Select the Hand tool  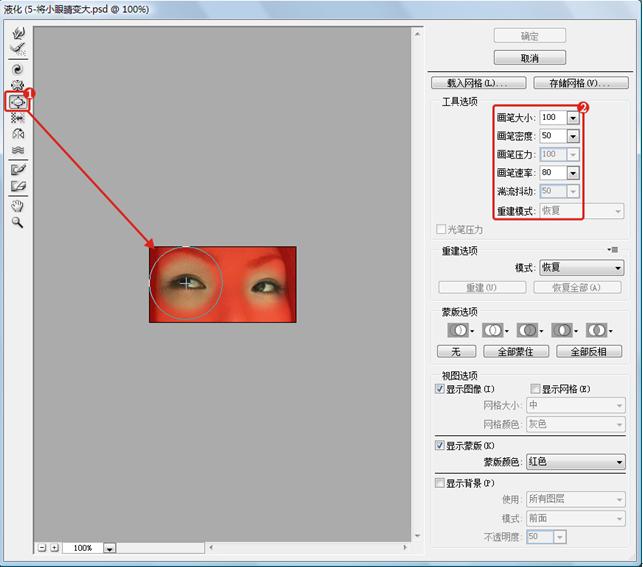(x=17, y=206)
